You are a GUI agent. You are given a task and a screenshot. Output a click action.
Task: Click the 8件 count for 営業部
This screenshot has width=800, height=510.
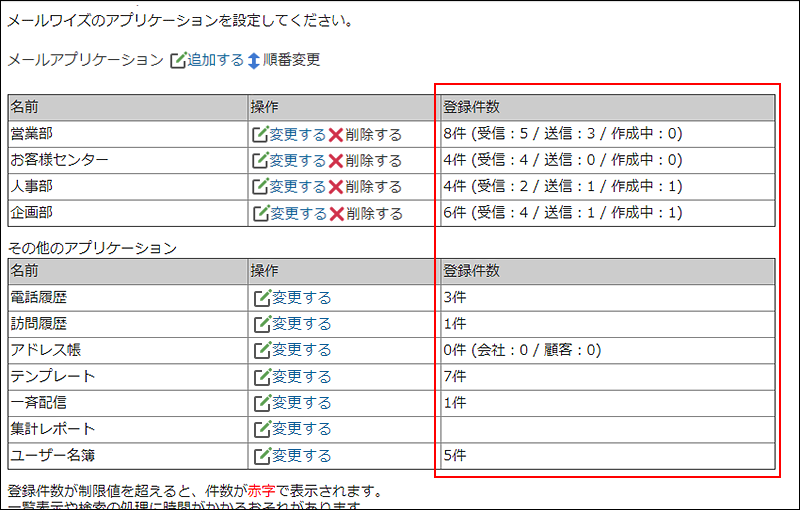tap(455, 134)
